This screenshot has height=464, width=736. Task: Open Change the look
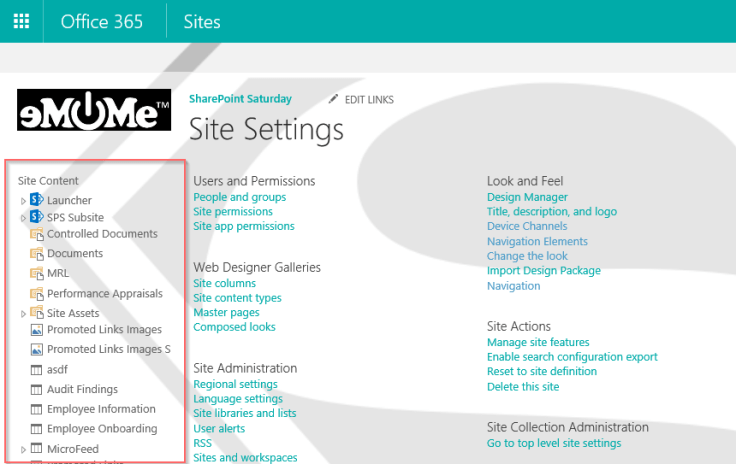(527, 256)
